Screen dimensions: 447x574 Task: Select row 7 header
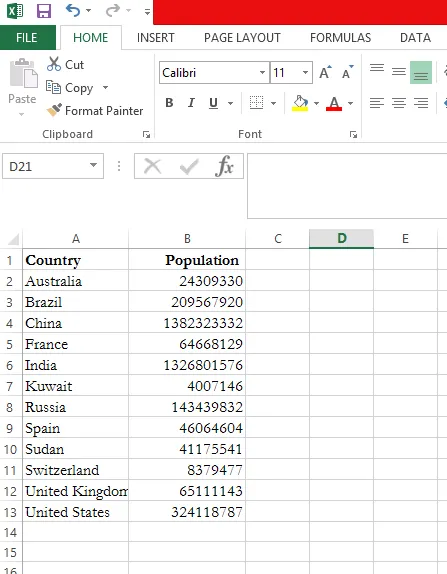[x=10, y=386]
